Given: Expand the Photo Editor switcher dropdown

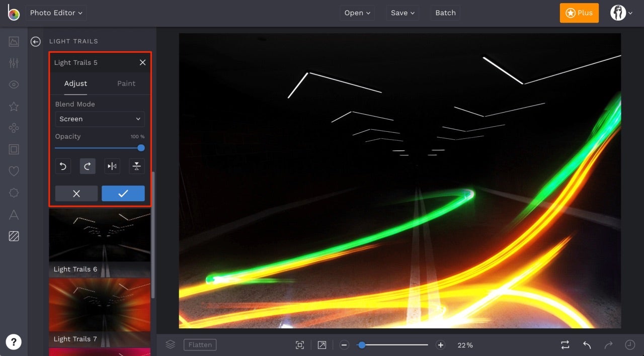Looking at the screenshot, I should 56,13.
